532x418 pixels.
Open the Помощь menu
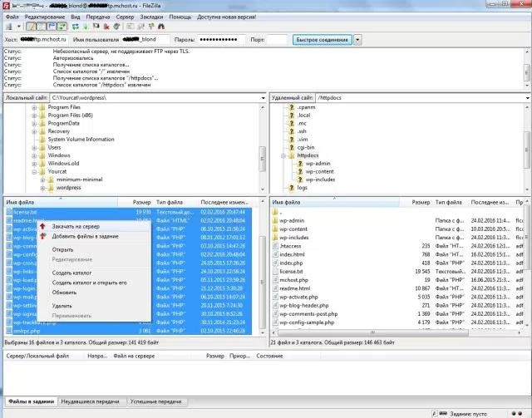click(x=180, y=17)
